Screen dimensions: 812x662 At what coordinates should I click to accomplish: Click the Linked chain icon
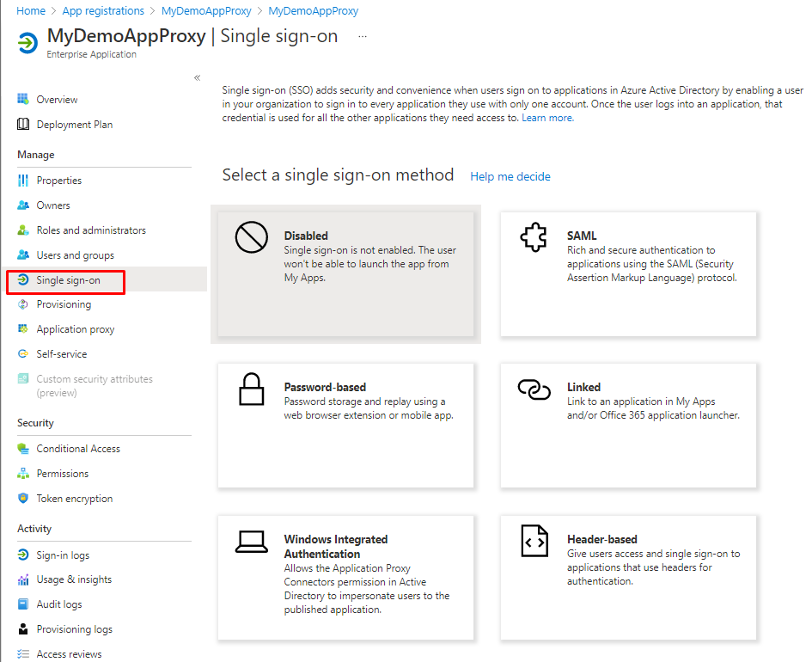tap(534, 389)
